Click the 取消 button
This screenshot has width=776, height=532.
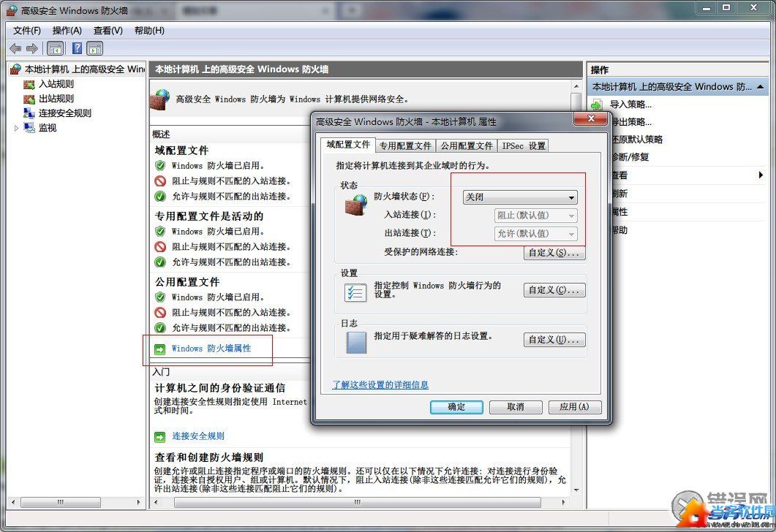tap(516, 407)
